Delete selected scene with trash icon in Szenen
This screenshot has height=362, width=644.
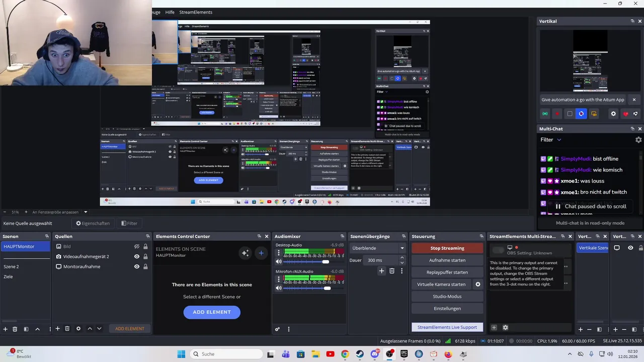coord(15,329)
